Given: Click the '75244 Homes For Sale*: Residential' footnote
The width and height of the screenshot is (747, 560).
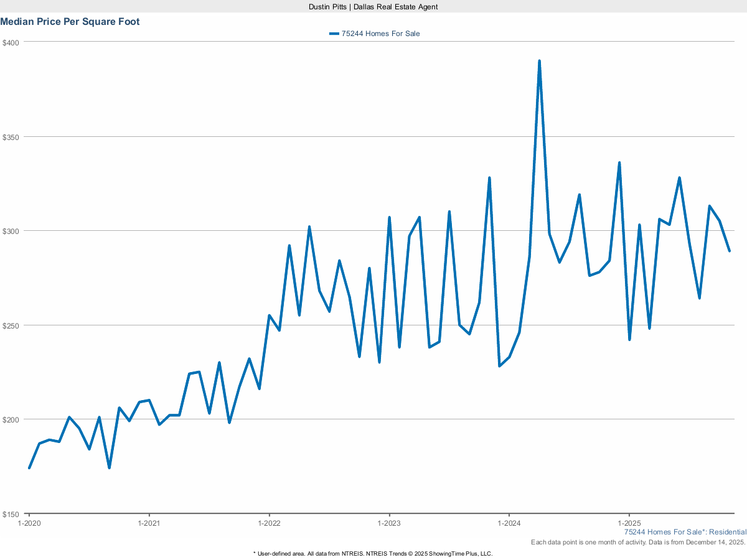Looking at the screenshot, I should point(685,532).
